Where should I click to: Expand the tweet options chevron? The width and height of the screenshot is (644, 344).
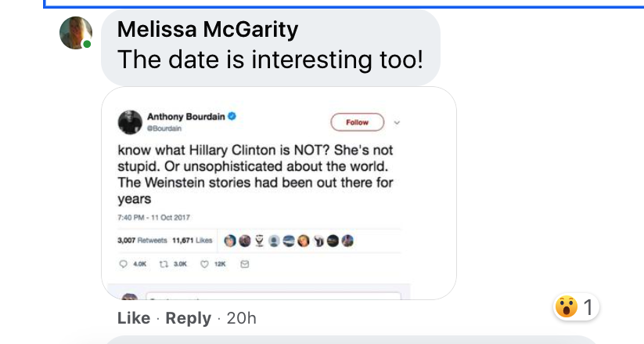(x=397, y=122)
